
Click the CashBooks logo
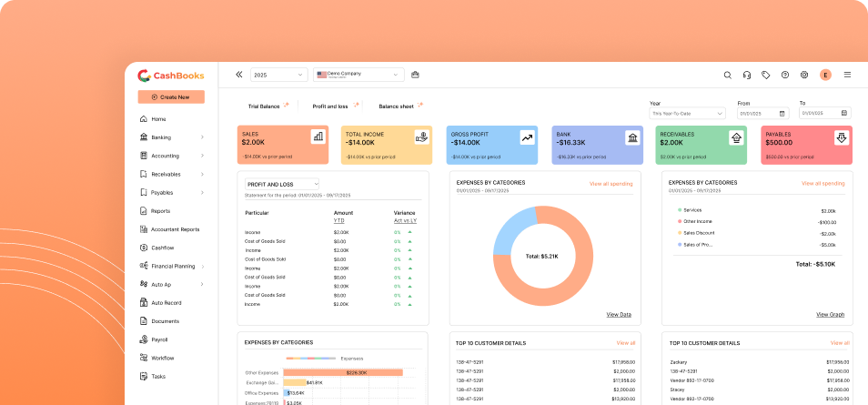pos(170,76)
